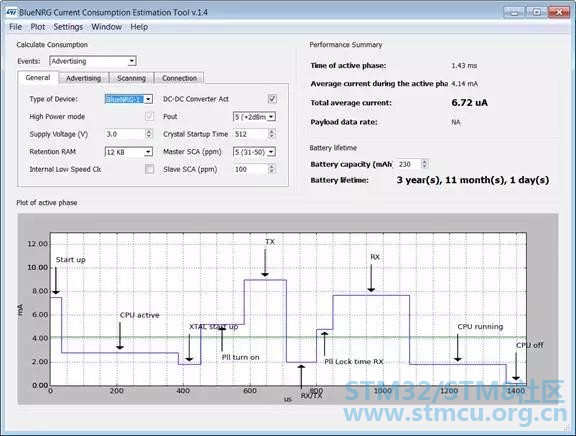576x436 pixels.
Task: Switch to the General tab
Action: [38, 78]
